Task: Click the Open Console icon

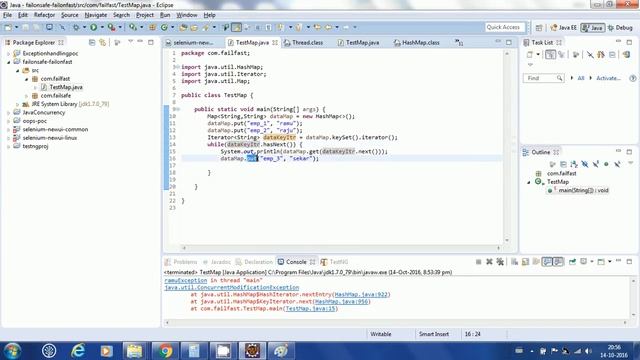Action: [601, 262]
